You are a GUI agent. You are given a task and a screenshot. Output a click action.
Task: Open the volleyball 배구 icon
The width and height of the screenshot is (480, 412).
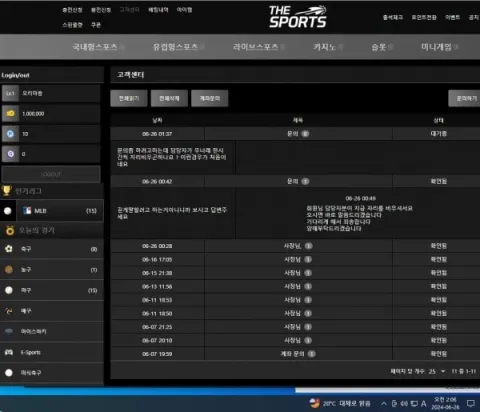coord(9,311)
